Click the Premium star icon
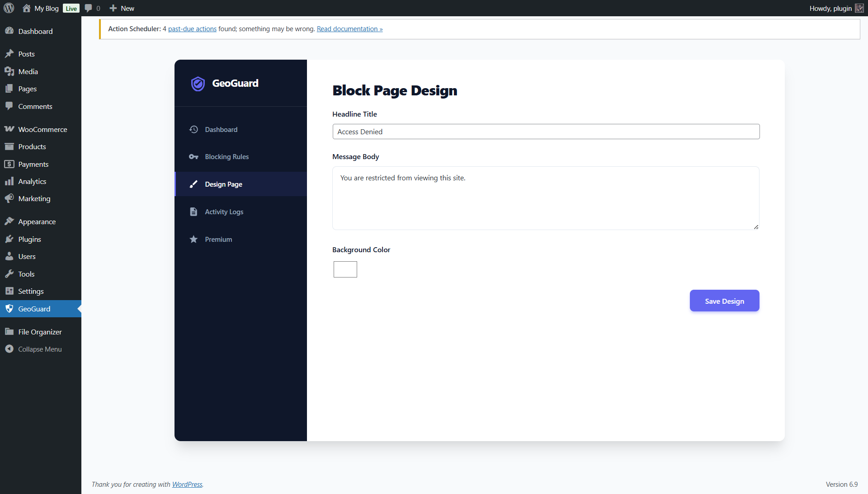The width and height of the screenshot is (868, 494). 193,240
